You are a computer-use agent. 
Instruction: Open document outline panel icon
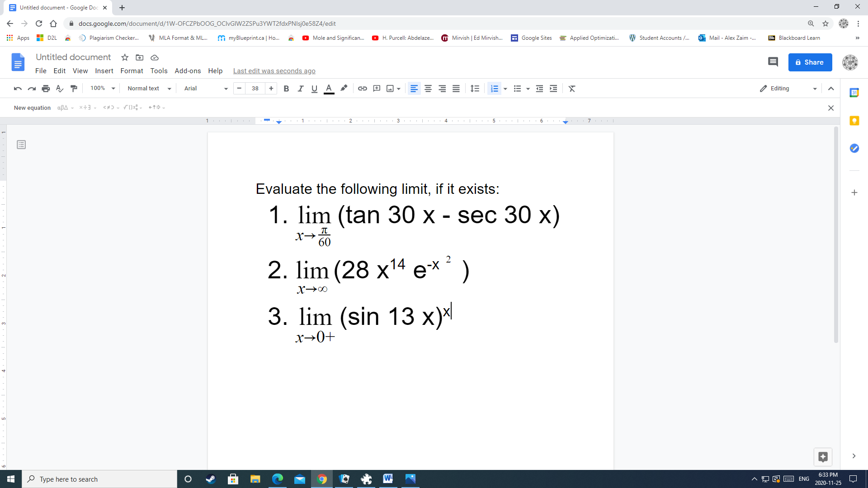21,145
